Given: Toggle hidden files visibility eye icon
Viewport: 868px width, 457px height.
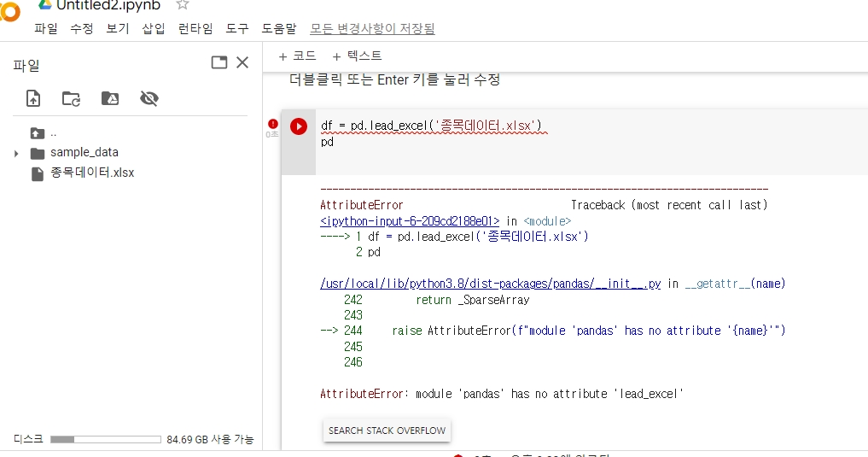Looking at the screenshot, I should coord(149,98).
